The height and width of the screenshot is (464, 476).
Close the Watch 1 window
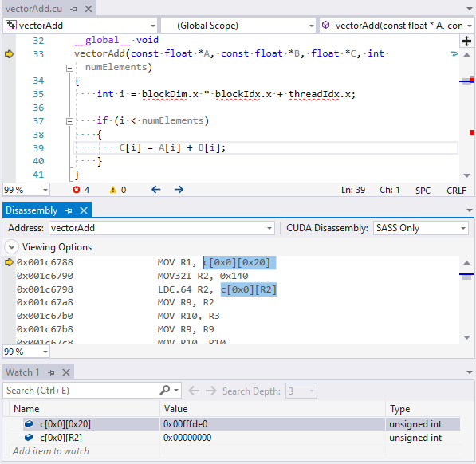pos(66,372)
